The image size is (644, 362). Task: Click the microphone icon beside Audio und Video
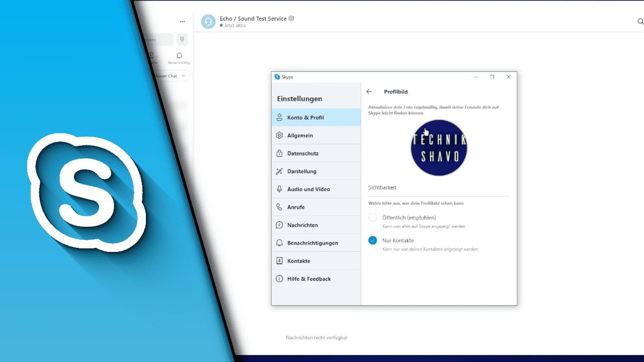(x=279, y=189)
